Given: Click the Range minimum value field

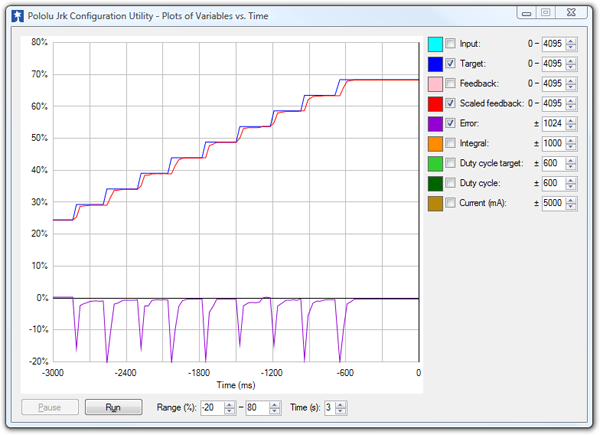Looking at the screenshot, I should point(211,408).
